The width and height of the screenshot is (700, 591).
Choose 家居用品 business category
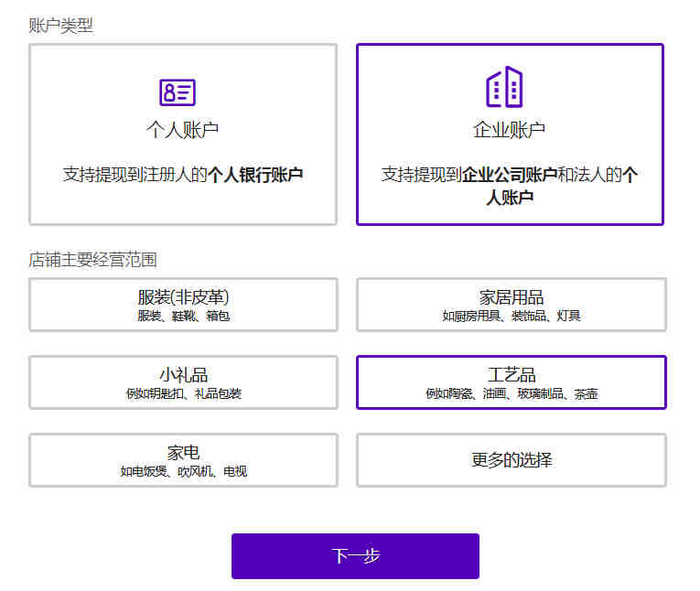point(512,305)
